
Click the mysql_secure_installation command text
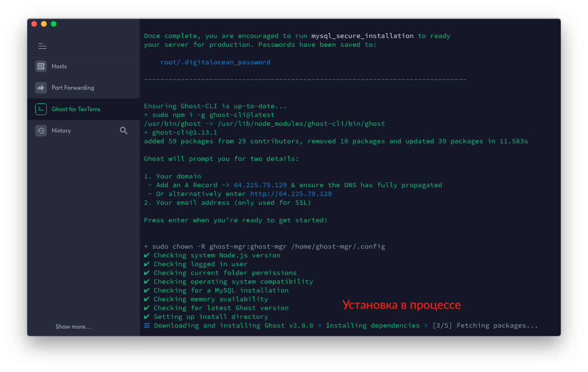362,36
